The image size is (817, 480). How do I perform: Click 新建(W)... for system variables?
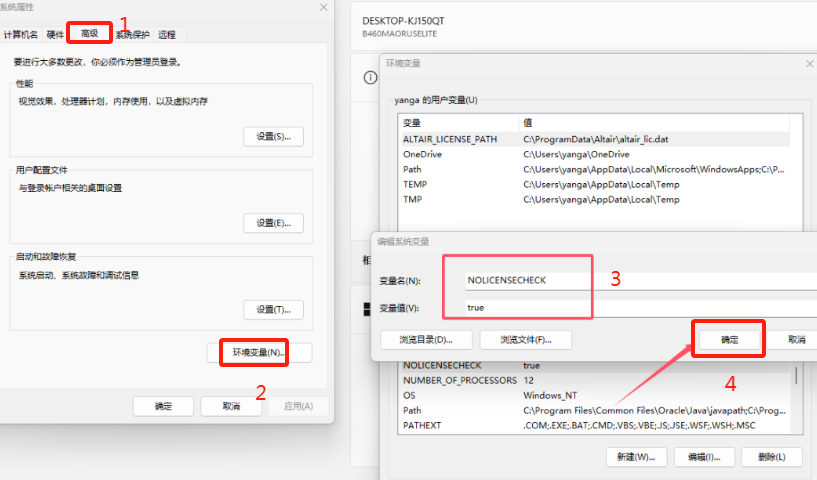pos(636,457)
